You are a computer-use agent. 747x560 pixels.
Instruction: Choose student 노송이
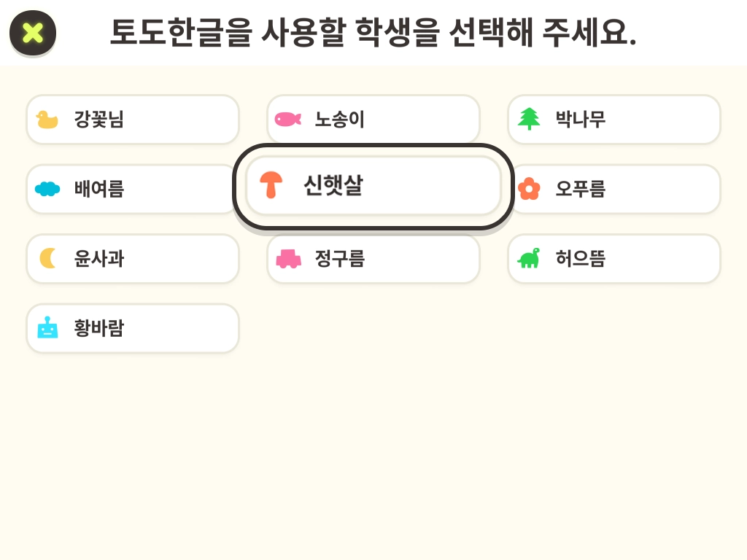pyautogui.click(x=373, y=120)
